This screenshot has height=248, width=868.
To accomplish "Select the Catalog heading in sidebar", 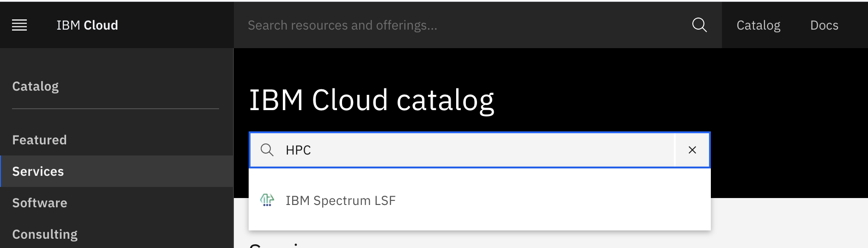I will 36,86.
